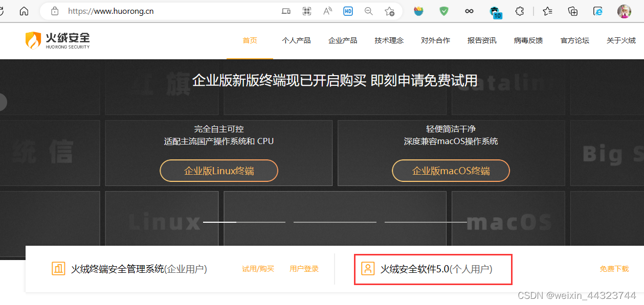Click the 火绒终端安全管理系统(企业用户) text
This screenshot has height=305, width=644.
tap(139, 269)
